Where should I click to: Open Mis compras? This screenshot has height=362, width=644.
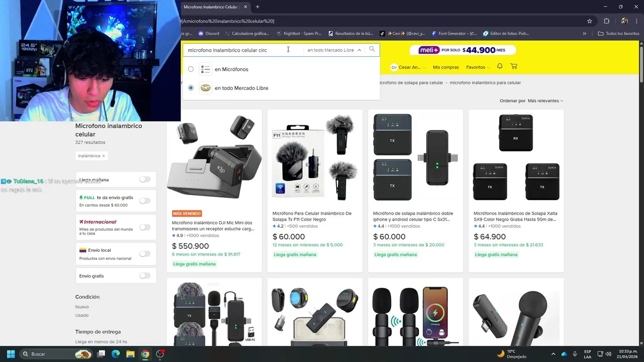[446, 67]
